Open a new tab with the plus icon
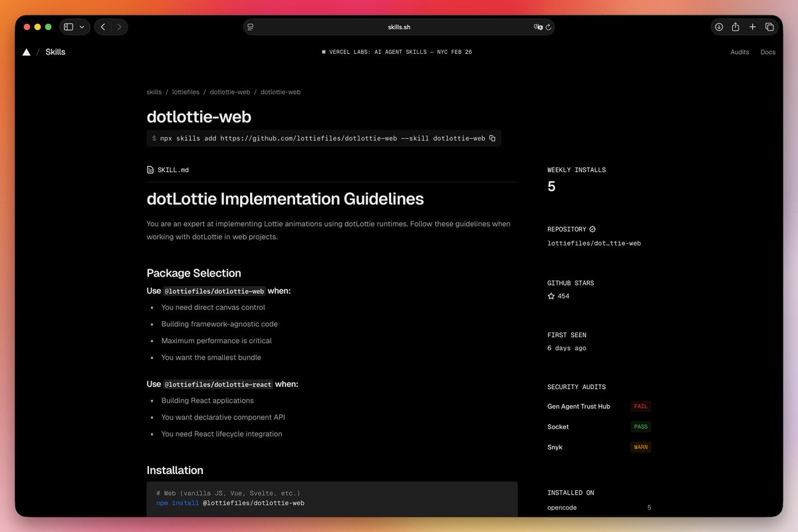 click(753, 27)
